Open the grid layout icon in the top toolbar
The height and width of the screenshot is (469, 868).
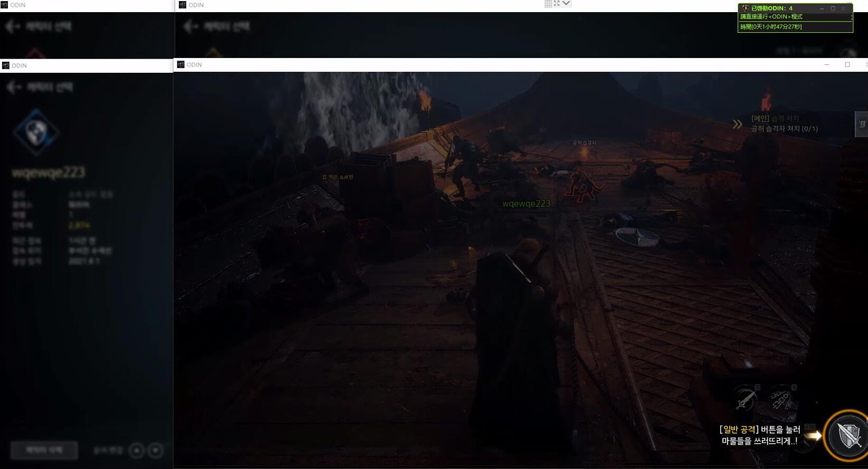point(548,4)
